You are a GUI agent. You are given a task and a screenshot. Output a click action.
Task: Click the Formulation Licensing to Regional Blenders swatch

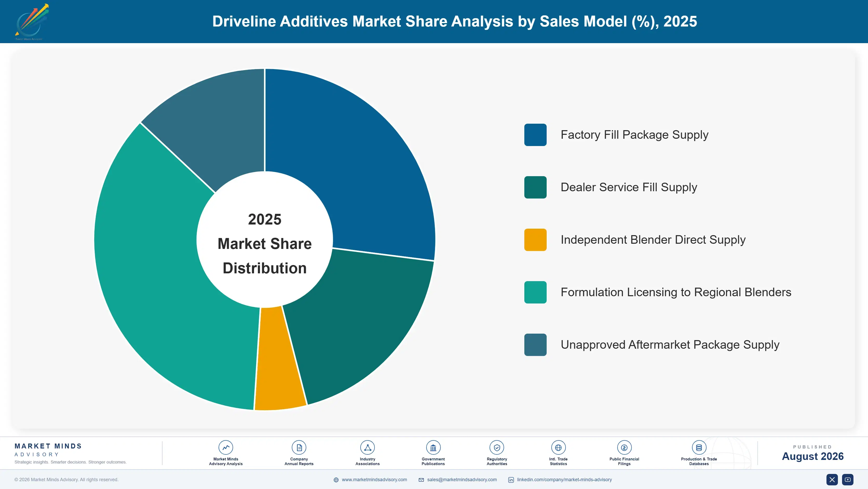click(x=535, y=292)
